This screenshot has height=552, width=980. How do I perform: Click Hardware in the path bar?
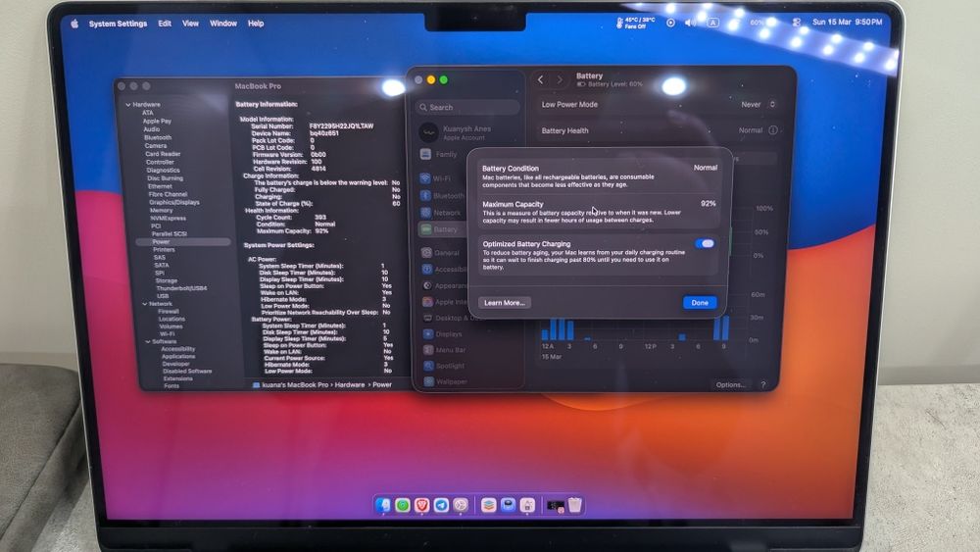pyautogui.click(x=350, y=385)
